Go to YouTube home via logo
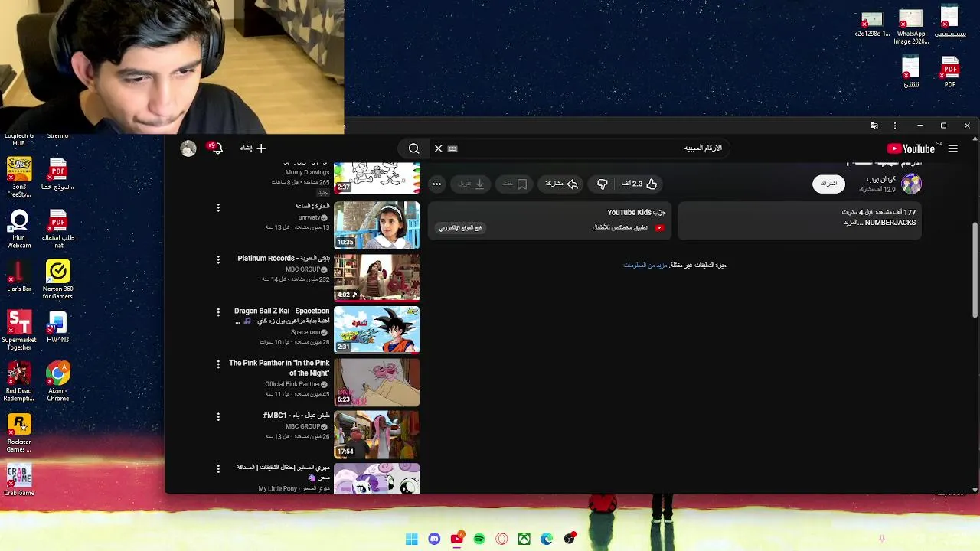This screenshot has height=551, width=980. tap(911, 148)
